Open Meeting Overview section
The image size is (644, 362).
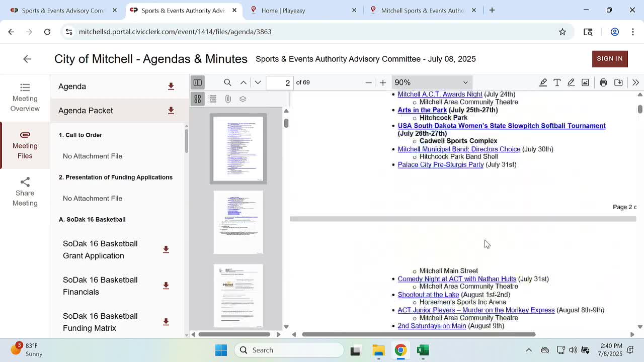point(25,98)
